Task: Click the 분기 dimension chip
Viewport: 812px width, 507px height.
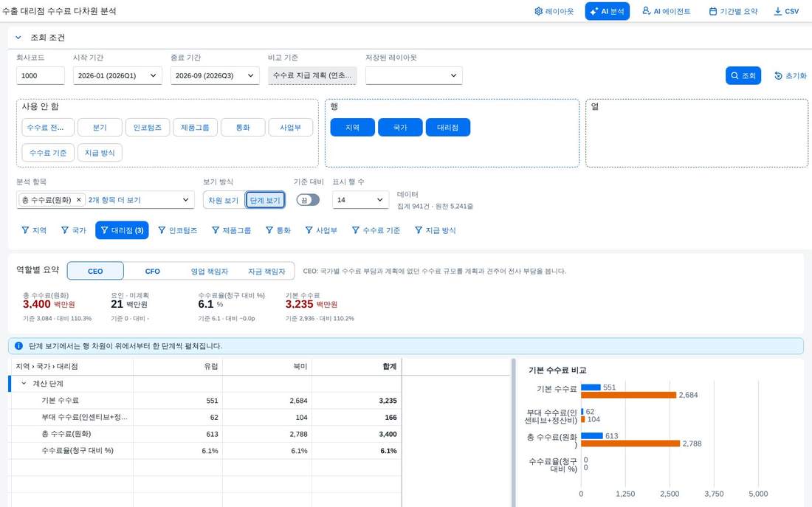Action: [100, 128]
